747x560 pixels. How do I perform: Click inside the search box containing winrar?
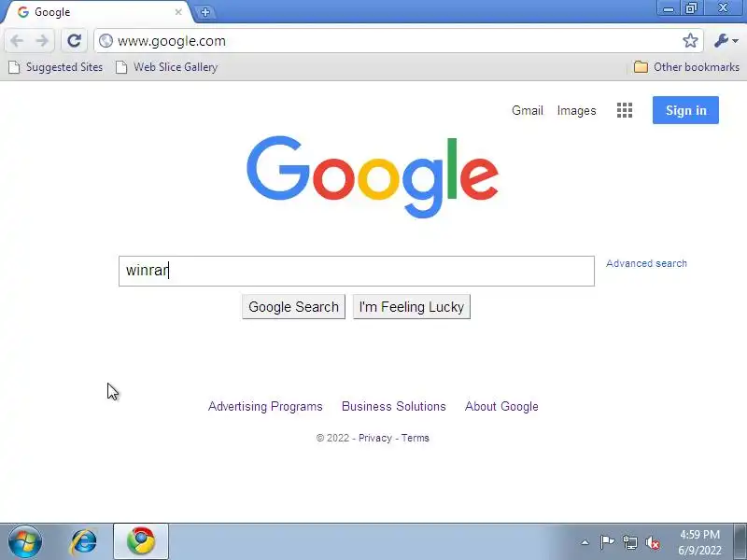pyautogui.click(x=357, y=271)
